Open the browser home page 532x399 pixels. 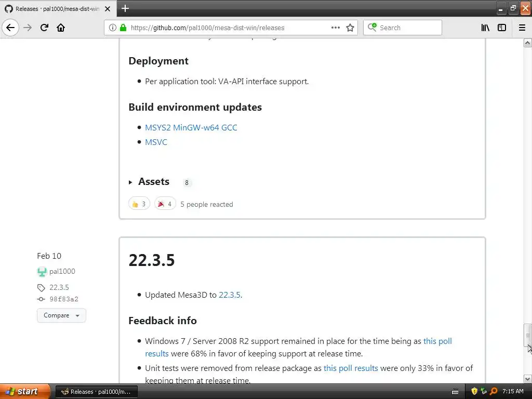tap(61, 28)
